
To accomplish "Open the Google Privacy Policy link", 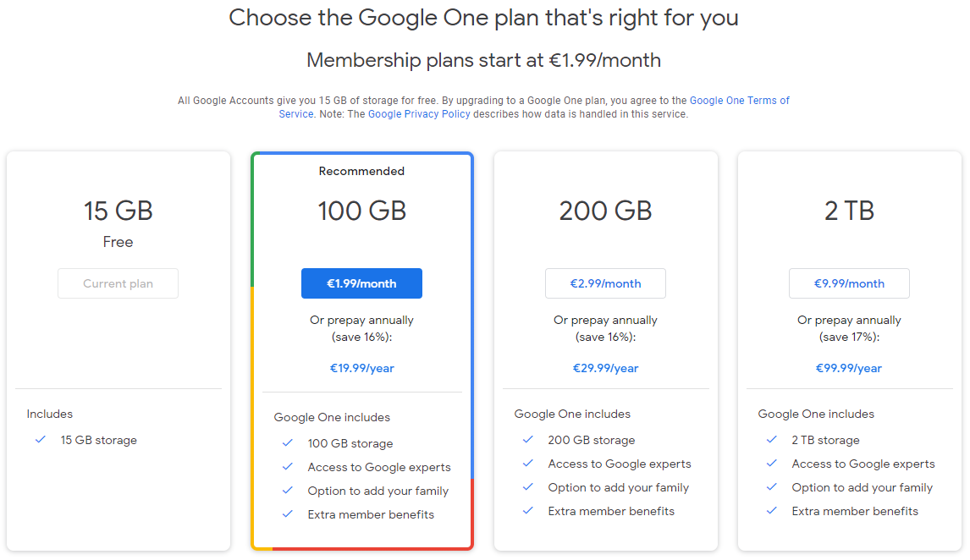I will 419,114.
